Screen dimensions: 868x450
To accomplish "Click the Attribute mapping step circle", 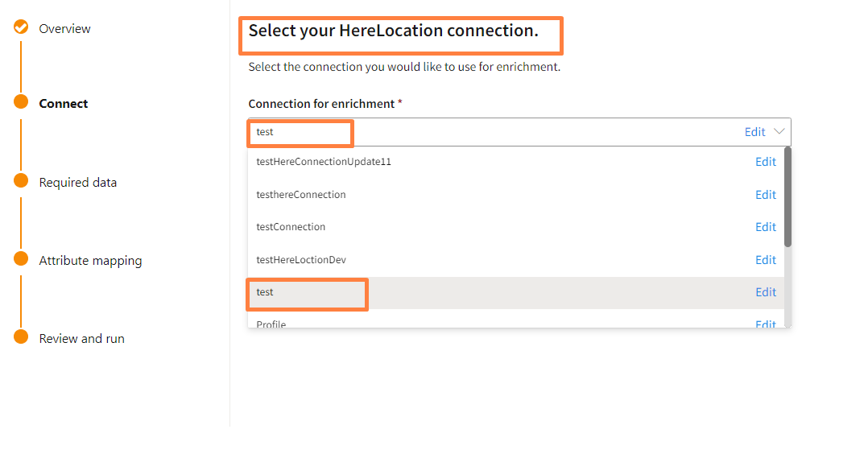I will (x=21, y=259).
